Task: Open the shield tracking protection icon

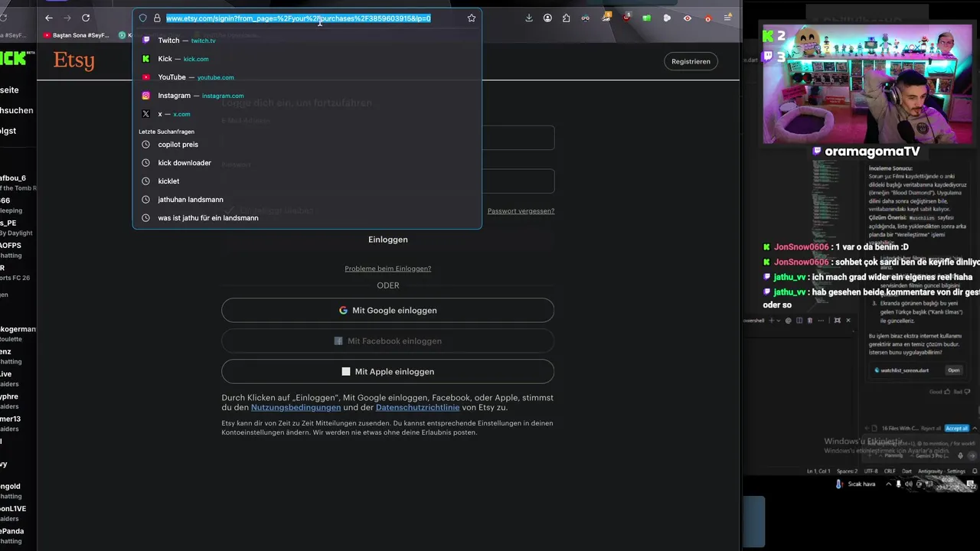Action: click(143, 18)
